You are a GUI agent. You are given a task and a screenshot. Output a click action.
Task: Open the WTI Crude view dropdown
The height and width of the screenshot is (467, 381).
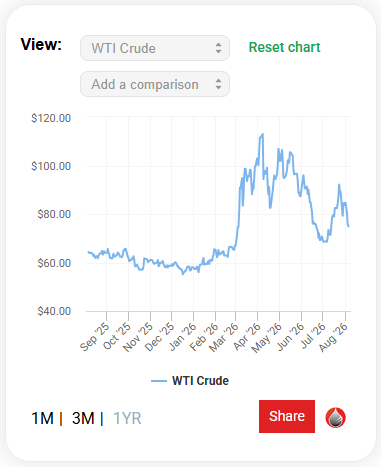pos(155,48)
